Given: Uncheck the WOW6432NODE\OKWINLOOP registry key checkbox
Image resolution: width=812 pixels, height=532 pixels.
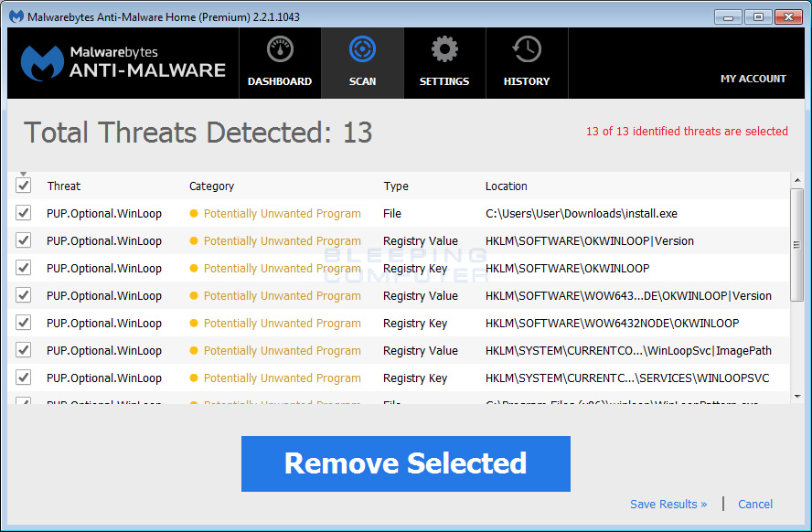Looking at the screenshot, I should tap(23, 323).
